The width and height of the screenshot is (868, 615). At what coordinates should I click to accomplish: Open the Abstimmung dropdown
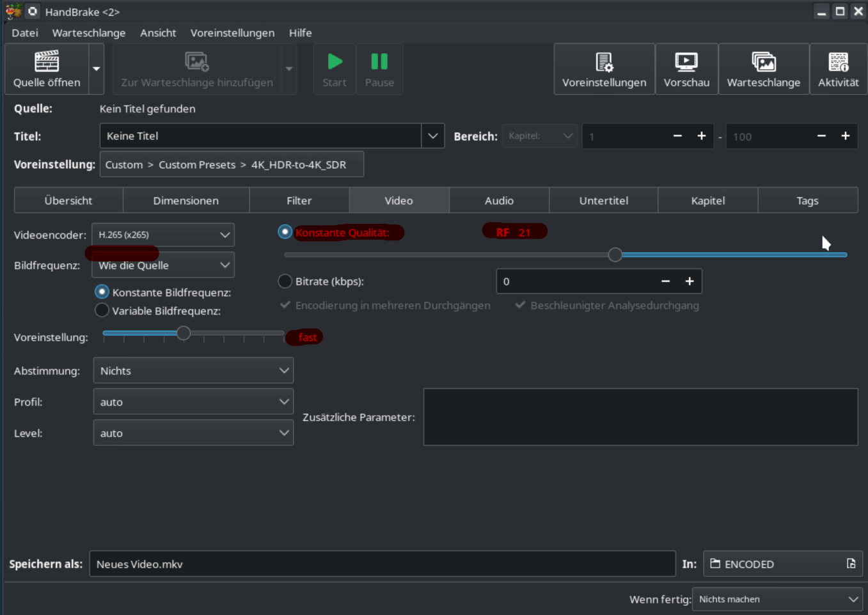pos(193,371)
